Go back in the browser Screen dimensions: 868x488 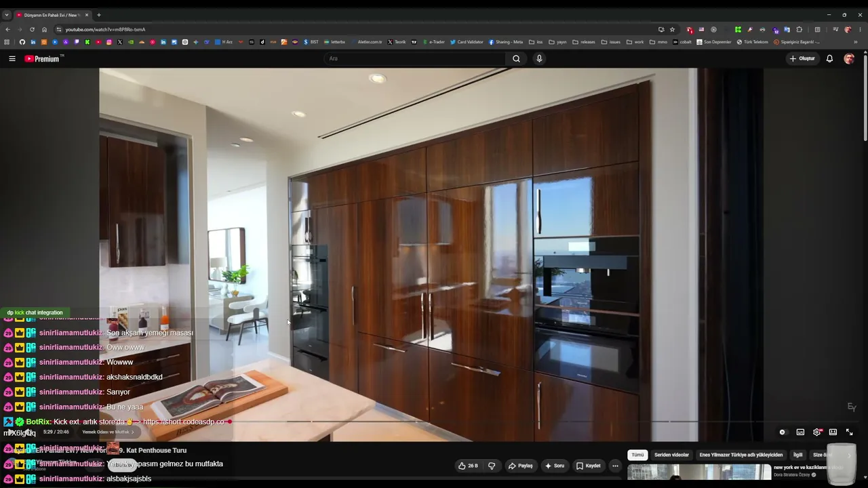[x=7, y=29]
